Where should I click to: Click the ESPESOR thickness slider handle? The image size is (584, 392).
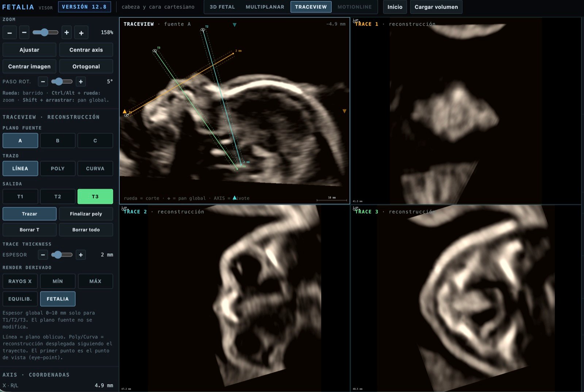pyautogui.click(x=57, y=255)
